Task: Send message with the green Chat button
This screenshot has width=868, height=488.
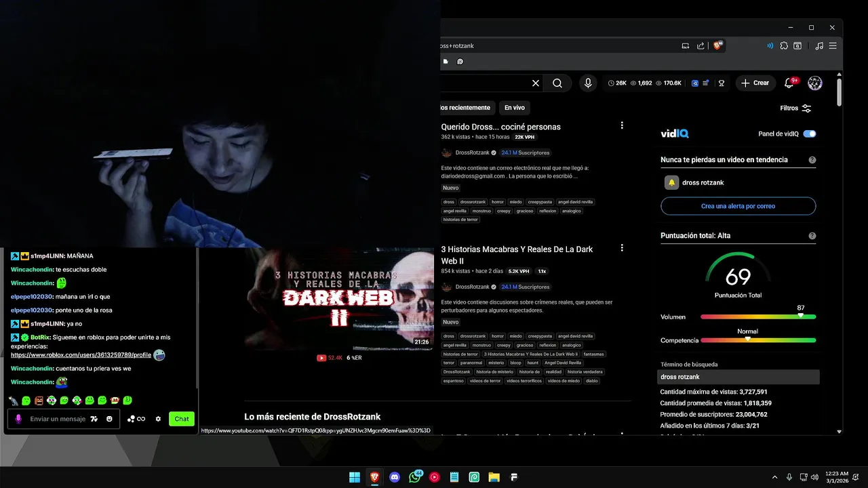Action: coord(182,419)
